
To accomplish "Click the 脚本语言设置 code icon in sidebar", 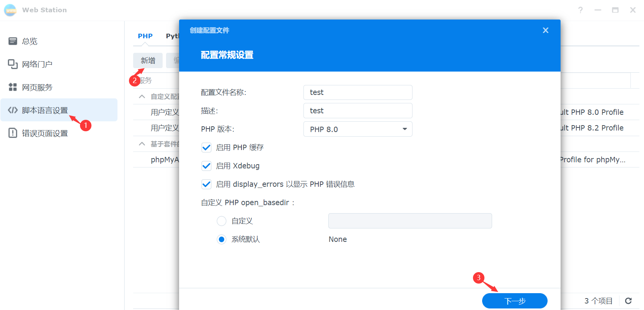I will 13,110.
